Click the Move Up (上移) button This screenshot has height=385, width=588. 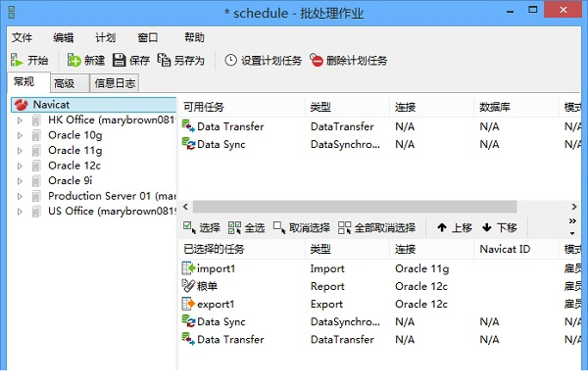coord(455,227)
